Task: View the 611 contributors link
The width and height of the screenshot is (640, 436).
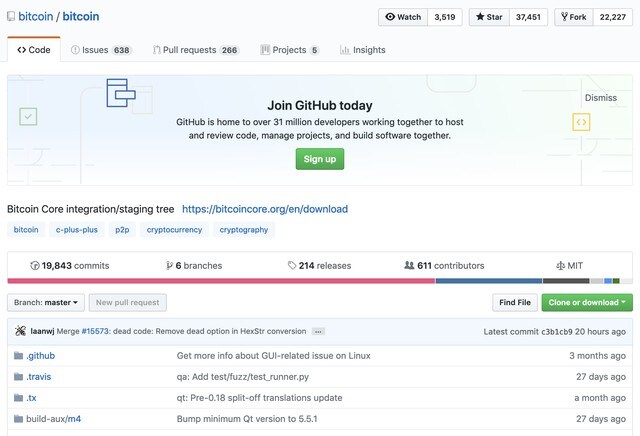Action: [x=444, y=266]
